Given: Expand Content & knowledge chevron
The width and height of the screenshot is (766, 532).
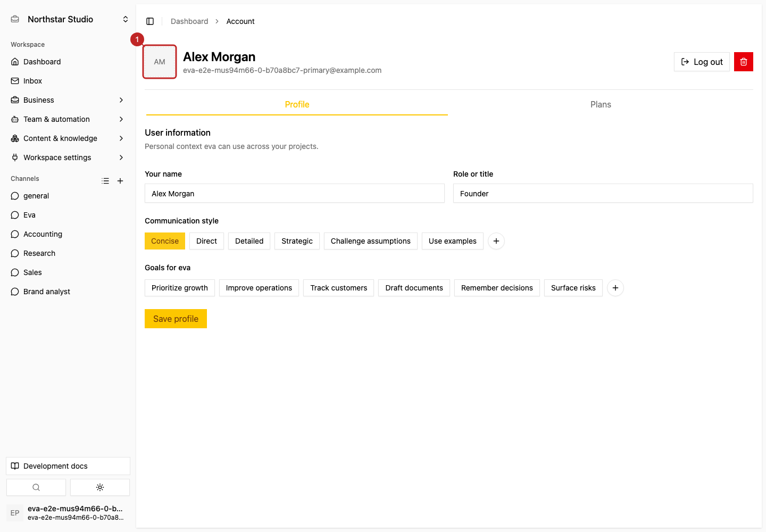Looking at the screenshot, I should click(x=121, y=138).
